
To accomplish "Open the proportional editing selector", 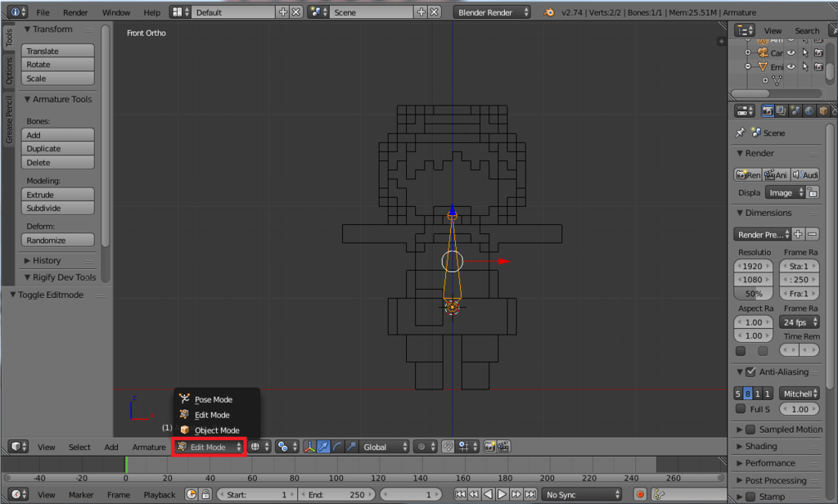I will click(x=426, y=447).
